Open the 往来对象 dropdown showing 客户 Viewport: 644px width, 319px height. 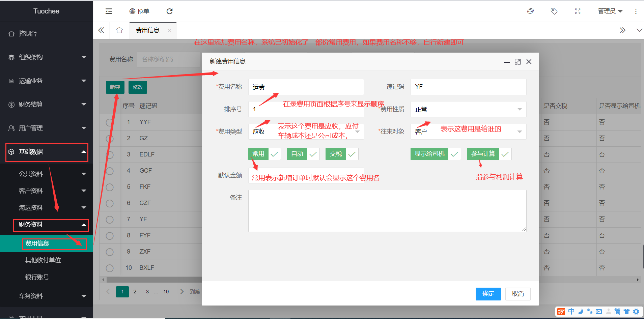(468, 132)
